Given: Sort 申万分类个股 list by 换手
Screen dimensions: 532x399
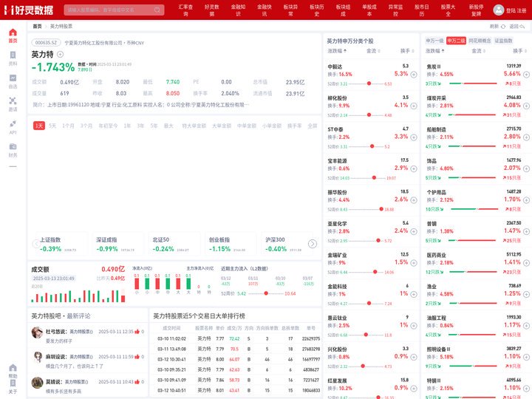Looking at the screenshot, I should coord(407,51).
